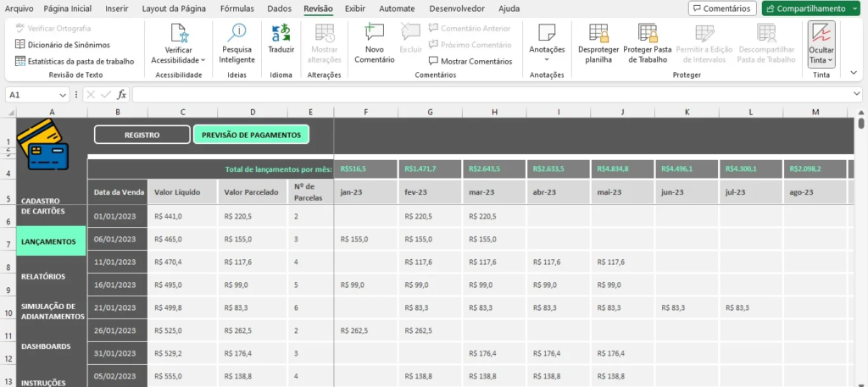Image resolution: width=868 pixels, height=387 pixels.
Task: Collapse the ribbon with the chevron
Action: pos(854,73)
